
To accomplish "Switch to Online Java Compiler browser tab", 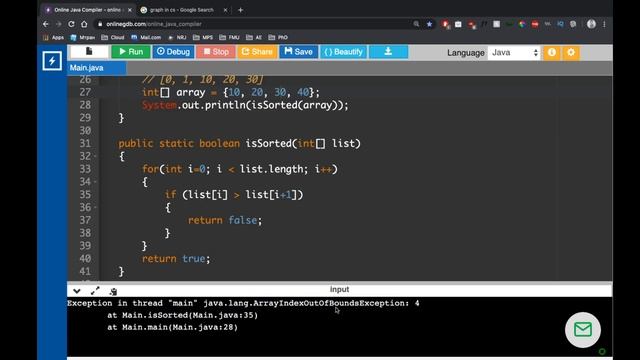I will 87,10.
